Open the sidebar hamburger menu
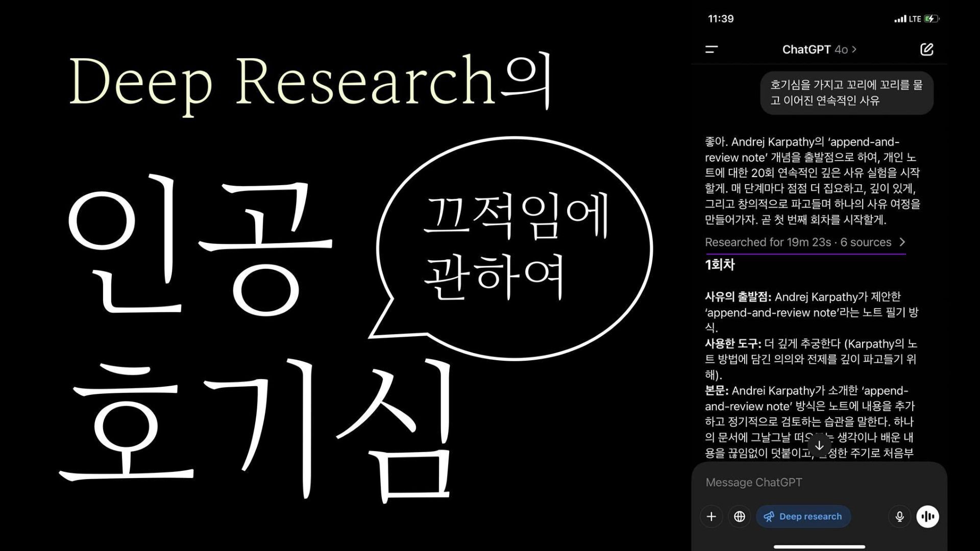 [712, 49]
